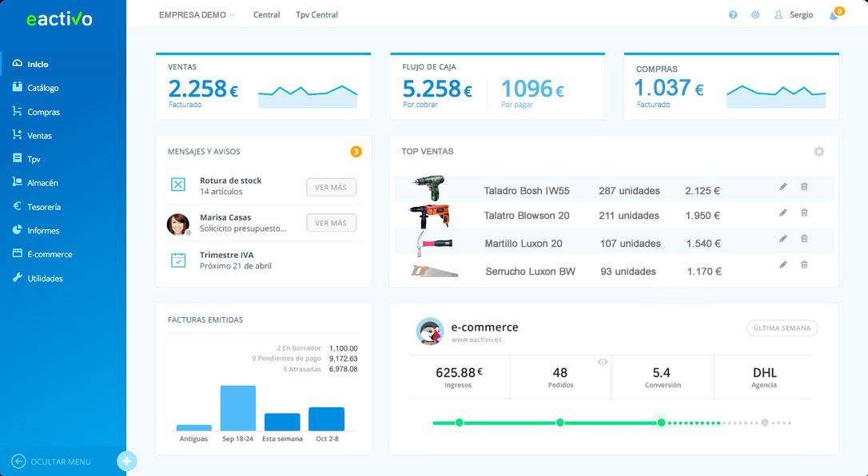The width and height of the screenshot is (868, 476).
Task: Click Ver Más for Marisa Casas message
Action: coord(331,223)
